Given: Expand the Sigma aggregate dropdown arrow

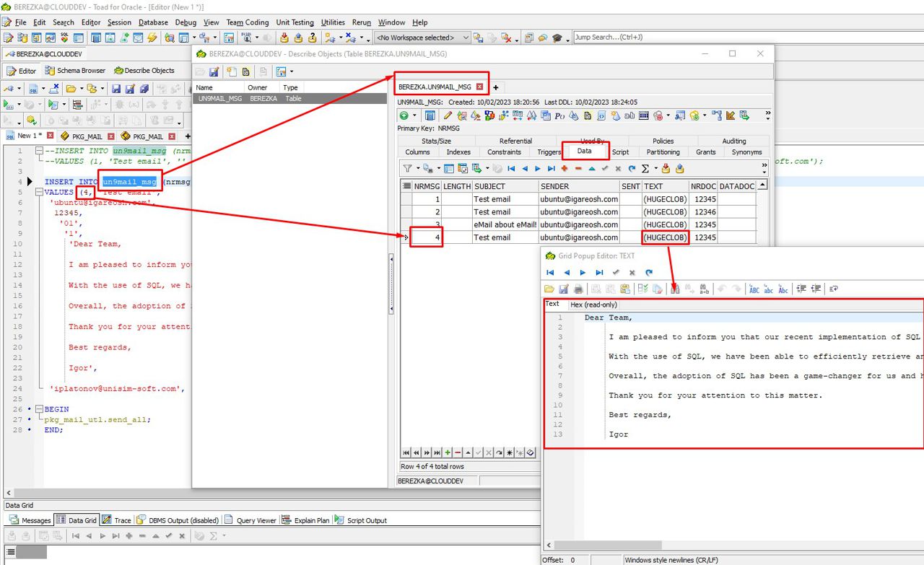Looking at the screenshot, I should [x=655, y=168].
